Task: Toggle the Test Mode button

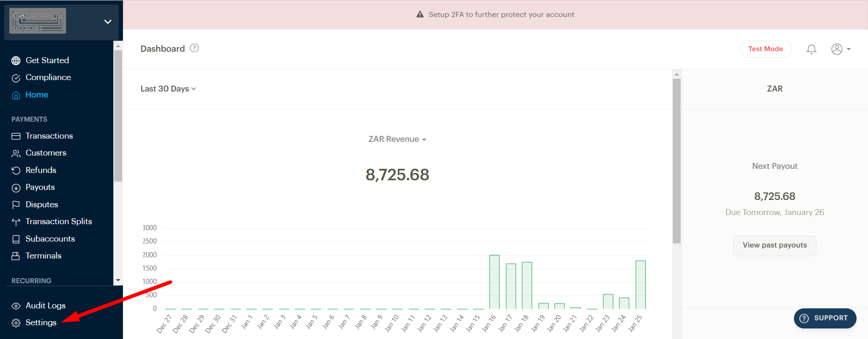Action: click(765, 49)
